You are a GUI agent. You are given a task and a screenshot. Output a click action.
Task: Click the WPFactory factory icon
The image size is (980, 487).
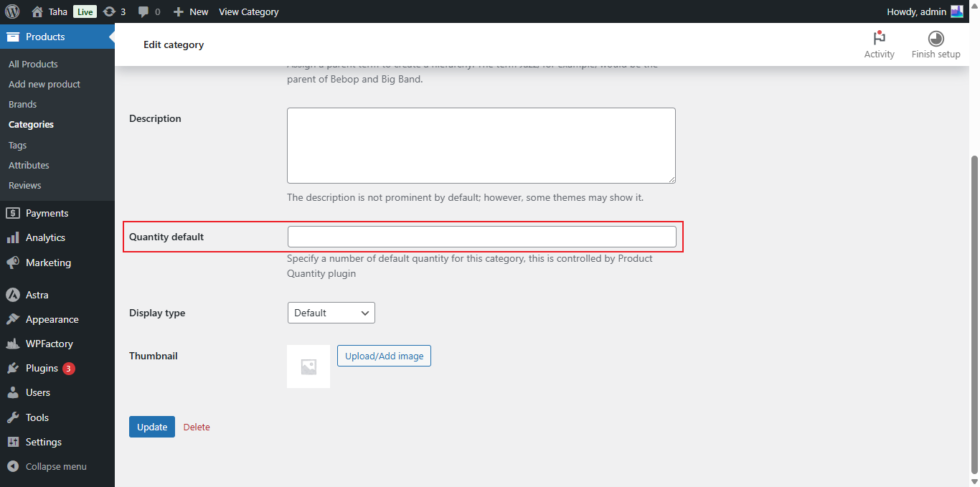pyautogui.click(x=13, y=344)
